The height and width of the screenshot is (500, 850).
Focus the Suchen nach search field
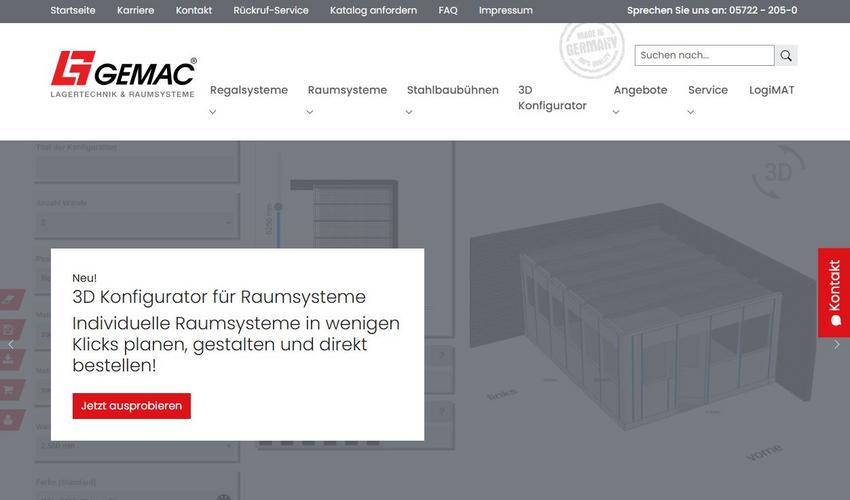point(704,55)
